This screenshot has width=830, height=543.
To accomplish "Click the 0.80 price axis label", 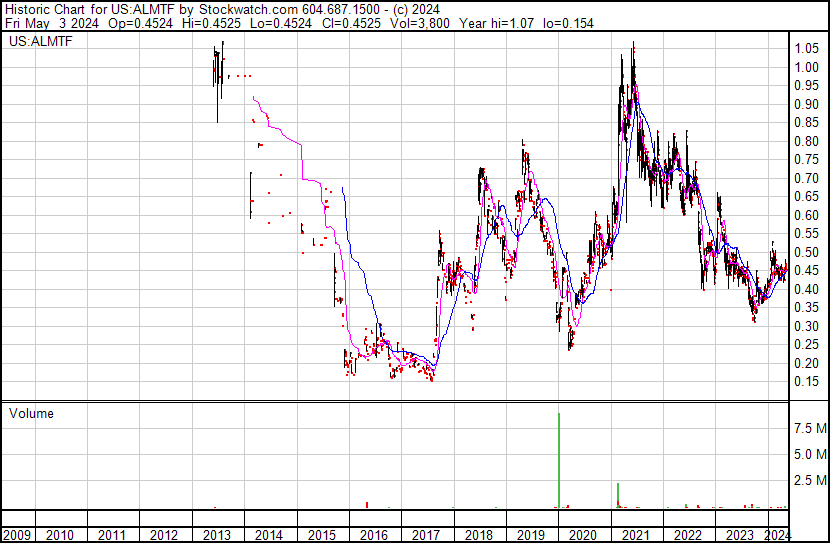I will point(806,141).
